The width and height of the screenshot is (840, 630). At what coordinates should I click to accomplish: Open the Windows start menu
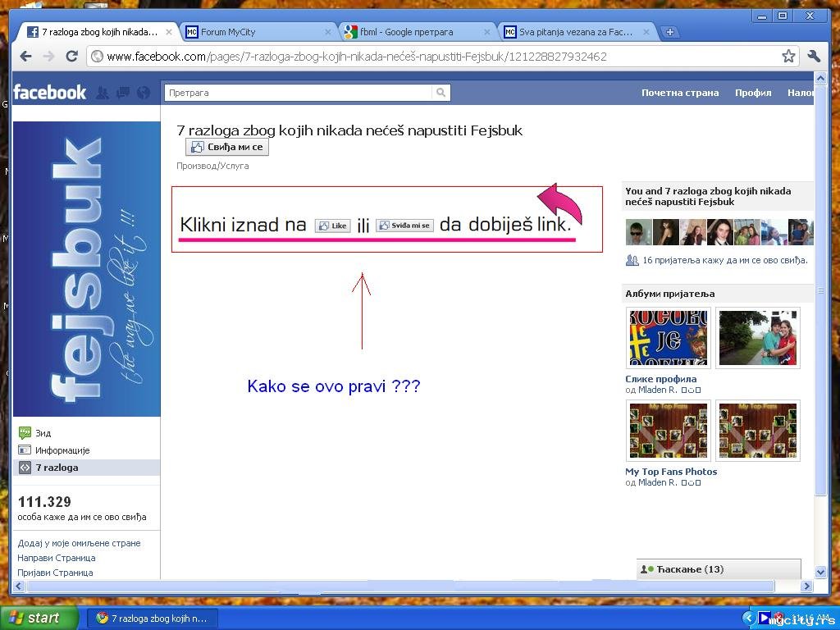click(39, 618)
